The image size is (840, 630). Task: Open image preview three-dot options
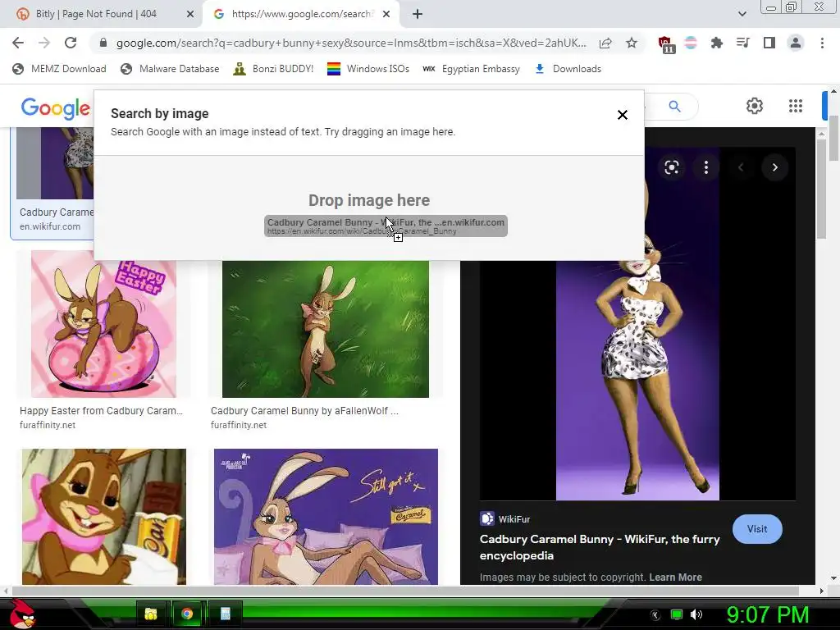click(x=706, y=167)
